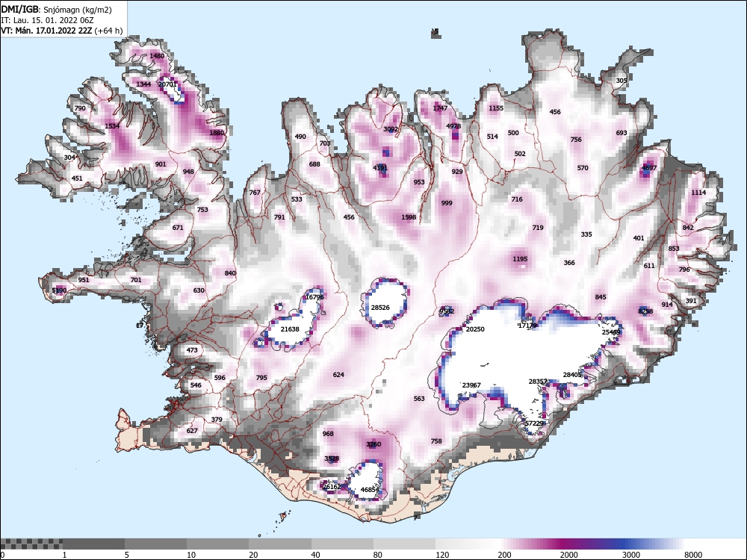Click the snow value 5190 on the western peninsula

[59, 290]
